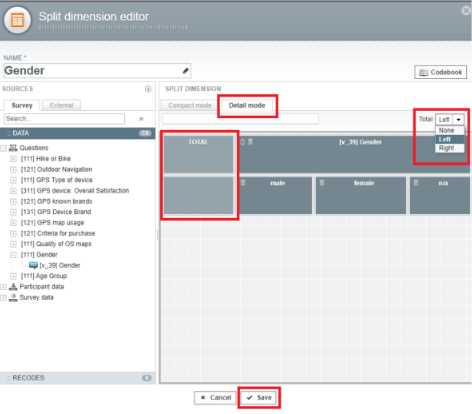
Task: Click the Sources panel options circle icon
Action: pyautogui.click(x=148, y=89)
